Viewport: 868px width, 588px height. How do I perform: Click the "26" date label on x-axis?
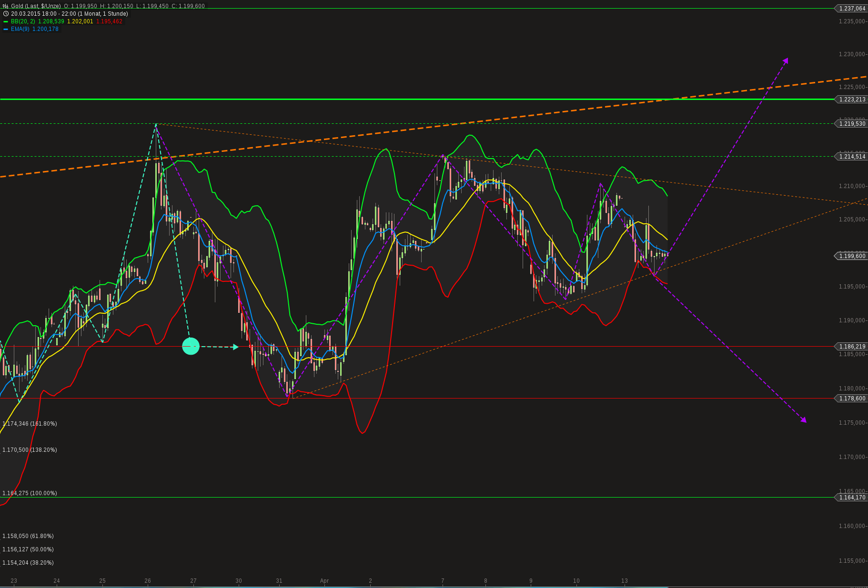148,581
